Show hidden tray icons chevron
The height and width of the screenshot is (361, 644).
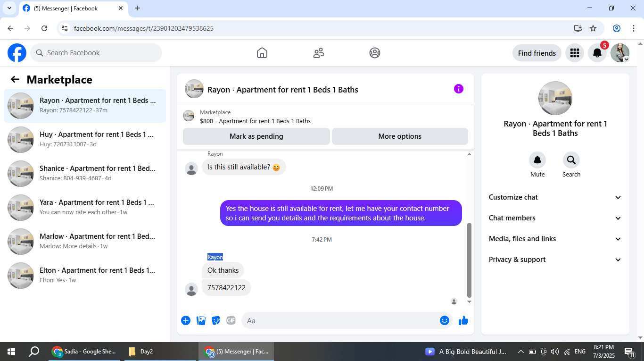(x=521, y=352)
